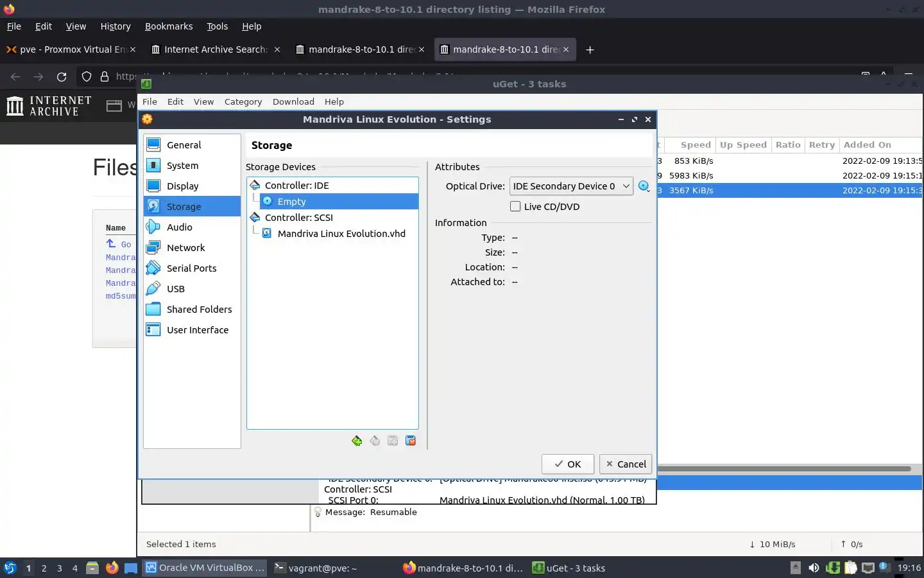Sort uGet list by Ratio column
924x578 pixels.
788,145
